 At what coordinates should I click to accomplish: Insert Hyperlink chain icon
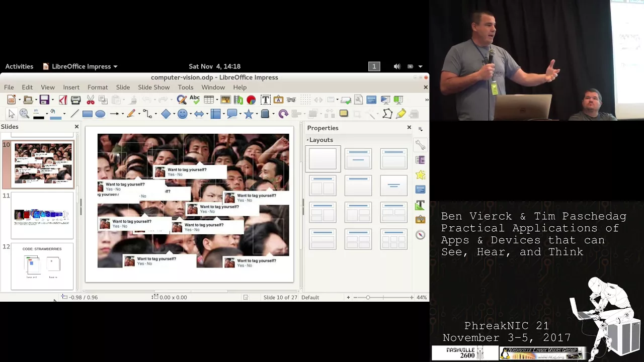pyautogui.click(x=291, y=100)
